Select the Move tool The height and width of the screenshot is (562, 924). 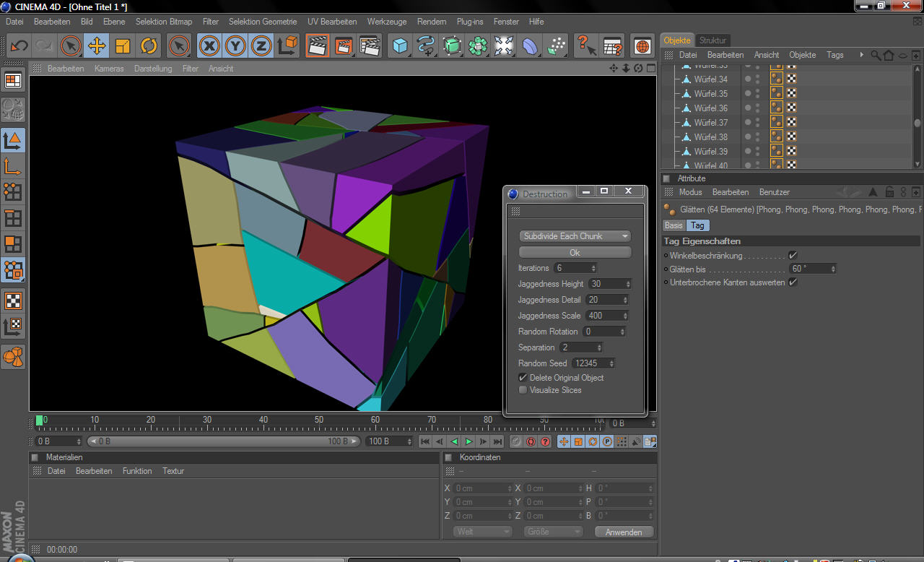(96, 46)
